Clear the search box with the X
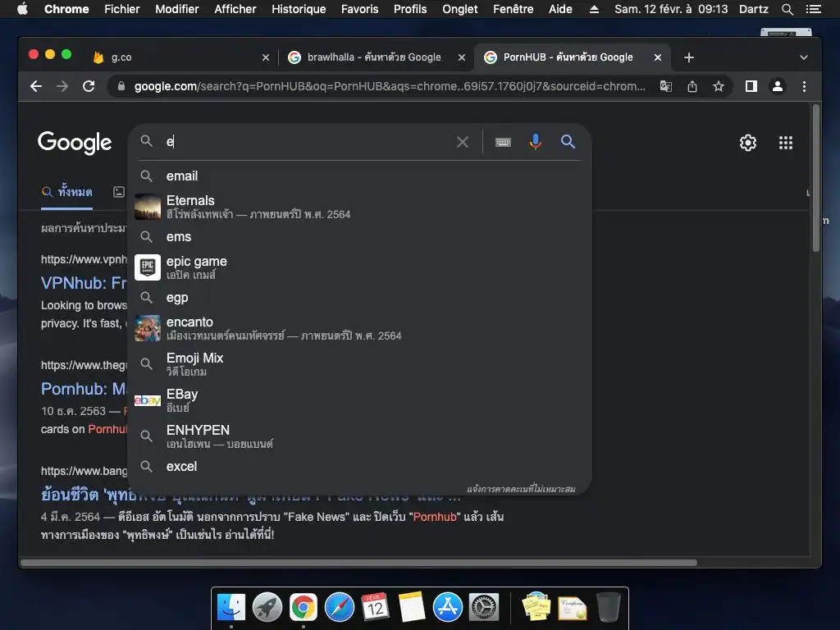Image resolution: width=840 pixels, height=630 pixels. 463,142
